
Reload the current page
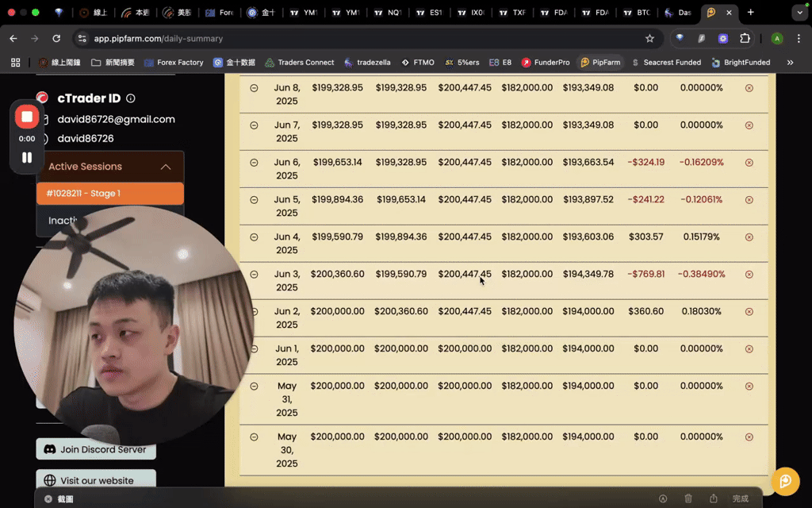56,38
